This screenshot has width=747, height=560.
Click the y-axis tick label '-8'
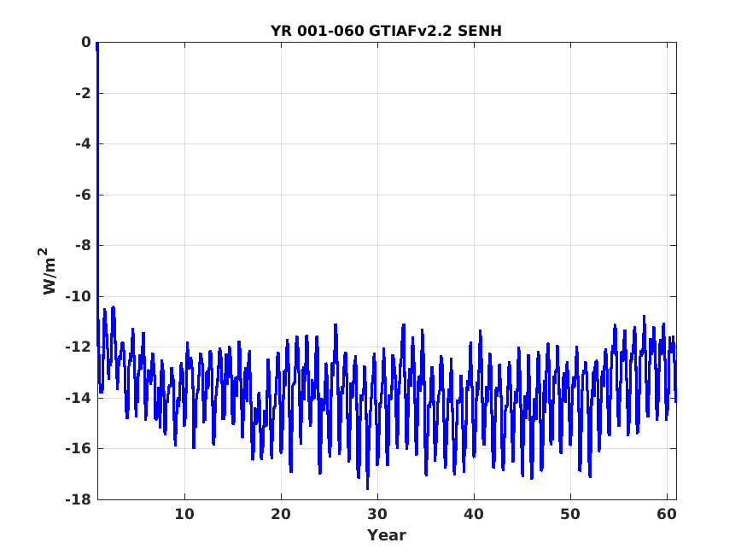pyautogui.click(x=83, y=246)
